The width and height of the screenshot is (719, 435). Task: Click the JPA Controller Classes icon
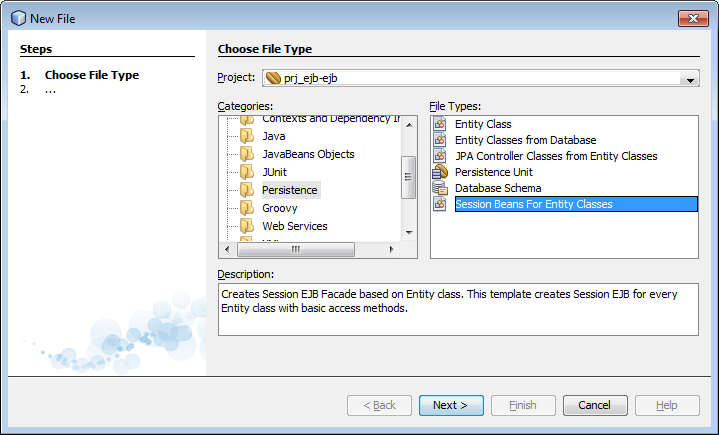pos(440,156)
